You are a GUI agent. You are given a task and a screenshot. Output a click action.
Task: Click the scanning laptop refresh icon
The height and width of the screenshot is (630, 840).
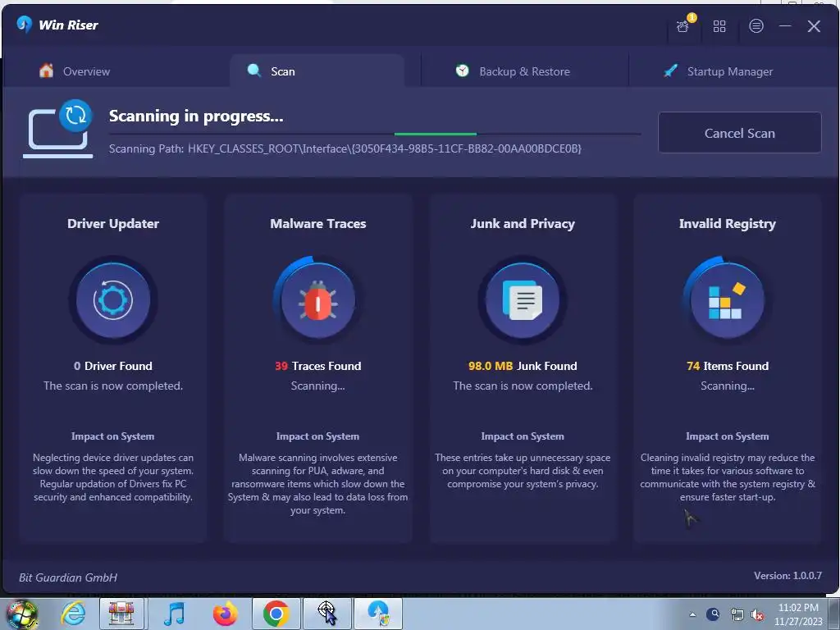[58, 129]
